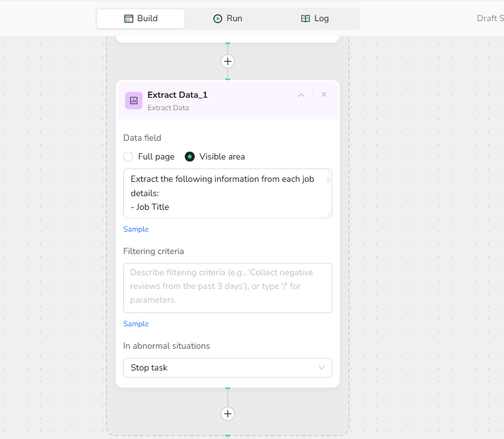
Task: Click the purple Extract Data node icon
Action: (x=134, y=100)
